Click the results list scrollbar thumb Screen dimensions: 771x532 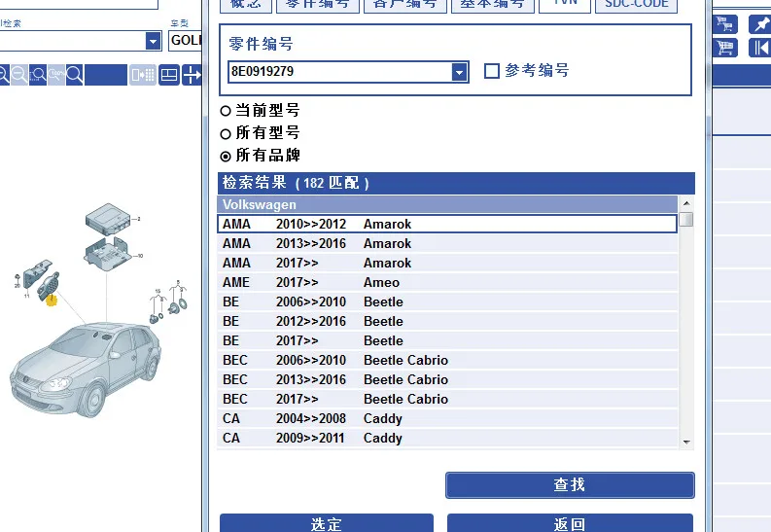[686, 219]
